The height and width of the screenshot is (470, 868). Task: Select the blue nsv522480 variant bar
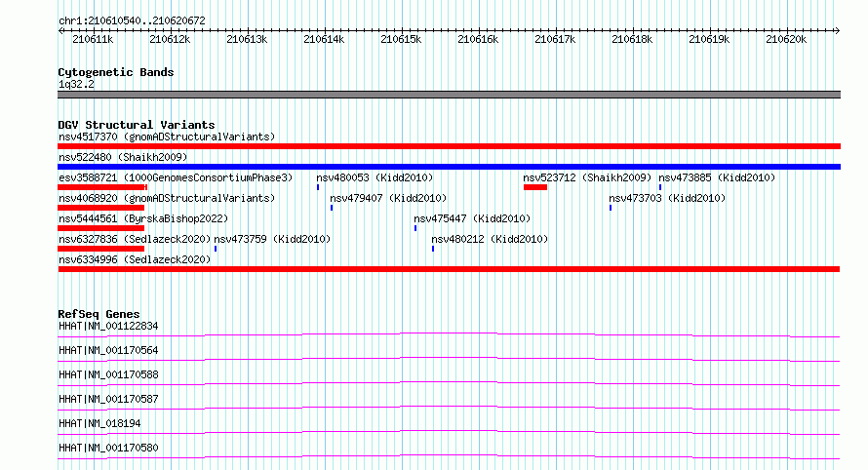pyautogui.click(x=449, y=167)
